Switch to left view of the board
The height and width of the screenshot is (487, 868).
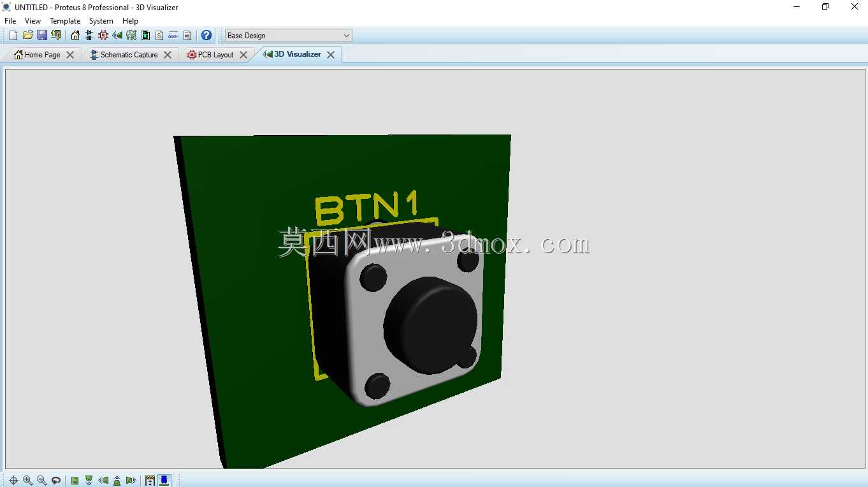(103, 481)
